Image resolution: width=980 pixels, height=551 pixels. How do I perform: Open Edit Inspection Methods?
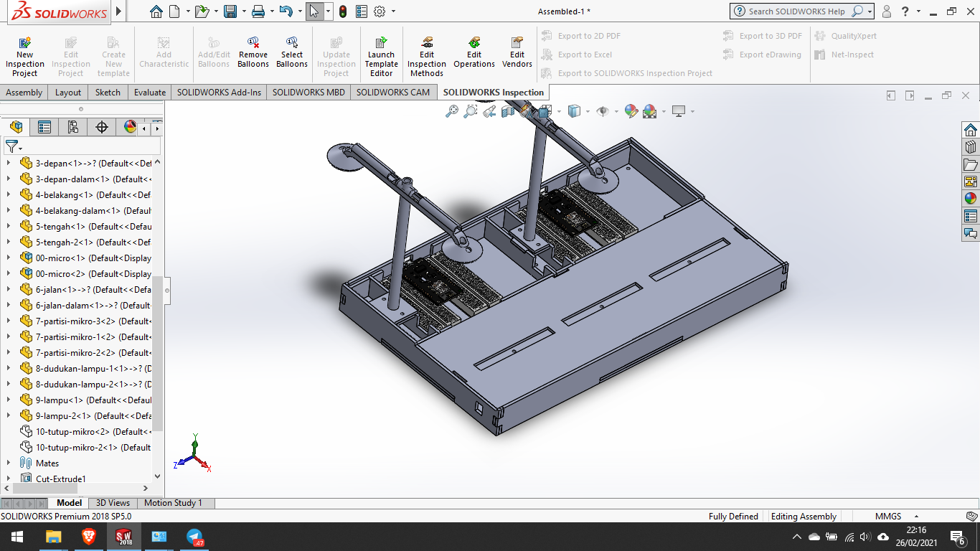427,57
